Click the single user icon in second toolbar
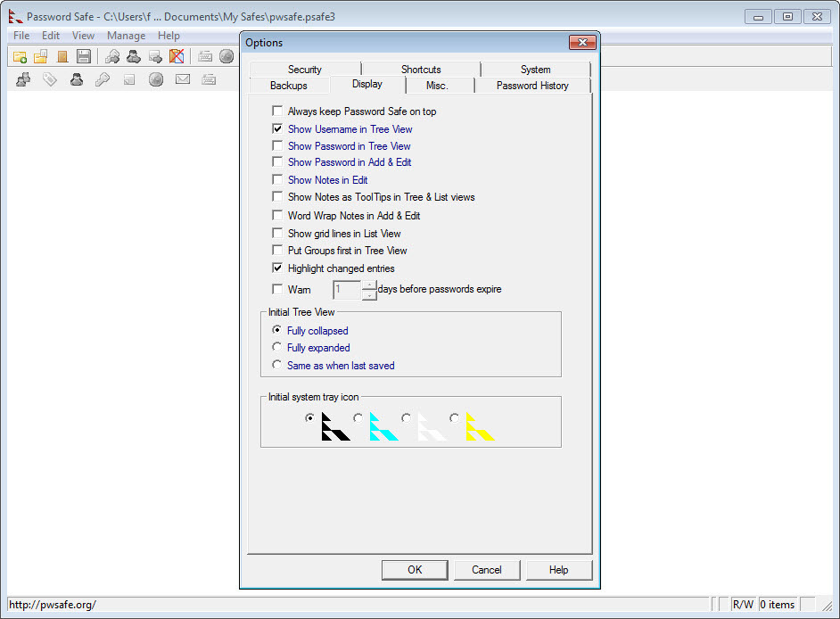This screenshot has height=619, width=840. click(77, 80)
